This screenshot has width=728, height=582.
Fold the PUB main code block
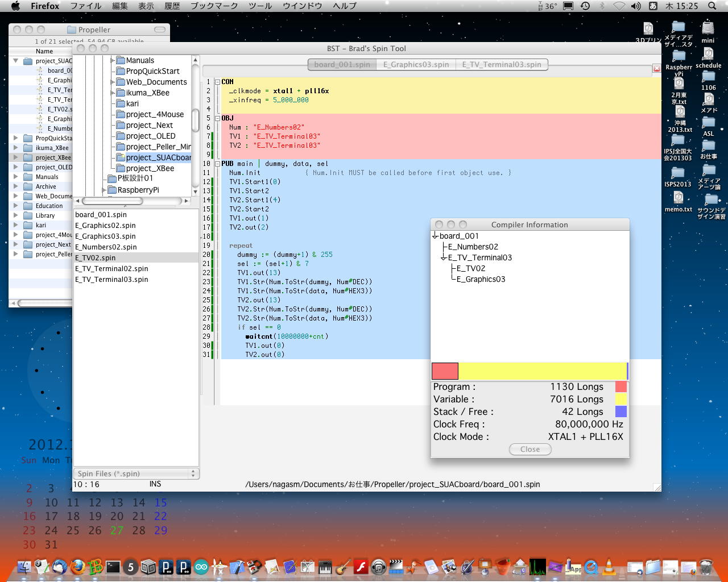pyautogui.click(x=217, y=164)
